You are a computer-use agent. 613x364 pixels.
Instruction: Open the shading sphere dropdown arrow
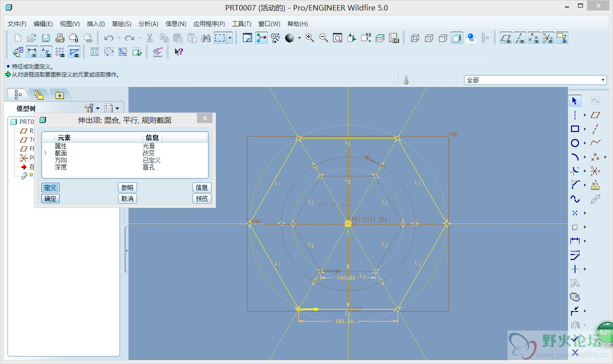[299, 38]
